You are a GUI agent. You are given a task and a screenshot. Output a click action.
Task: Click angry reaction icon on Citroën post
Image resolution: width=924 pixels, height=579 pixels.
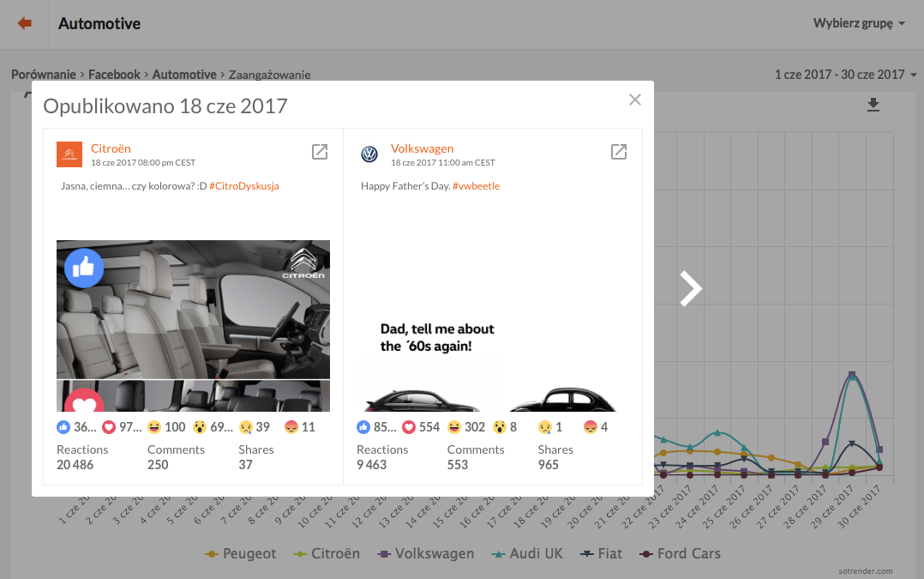coord(291,427)
